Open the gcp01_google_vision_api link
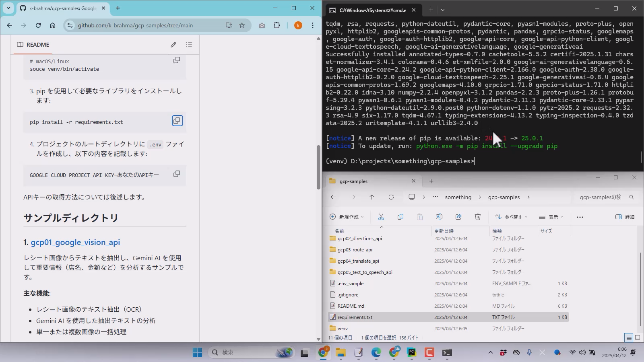644x362 pixels. point(75,242)
